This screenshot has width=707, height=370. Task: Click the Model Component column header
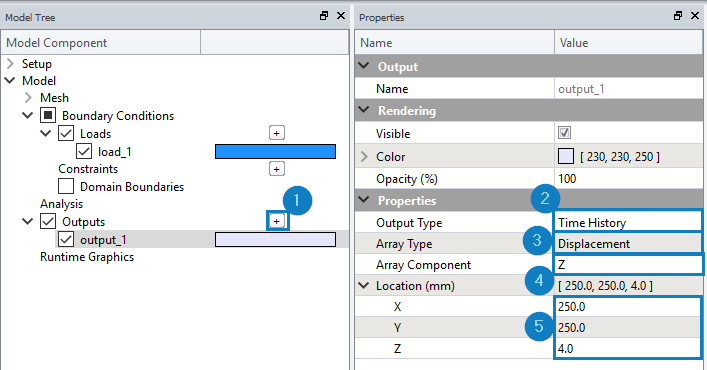[x=101, y=43]
